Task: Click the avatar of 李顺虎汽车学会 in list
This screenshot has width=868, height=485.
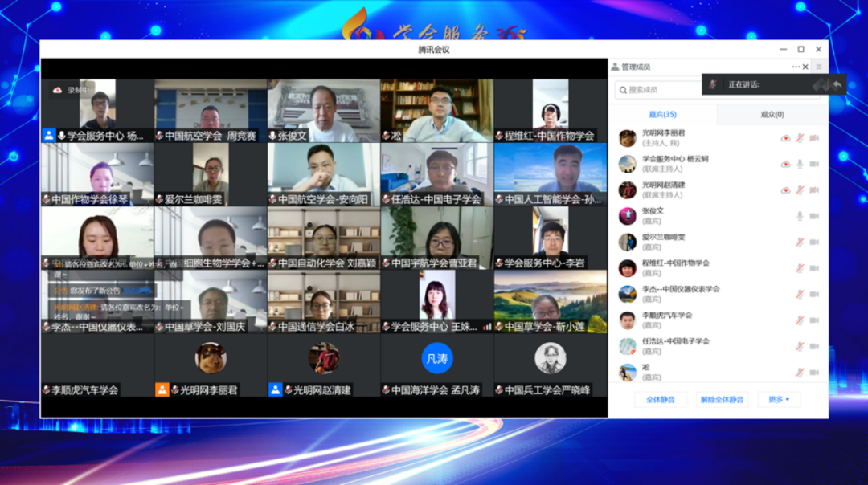Action: 628,320
